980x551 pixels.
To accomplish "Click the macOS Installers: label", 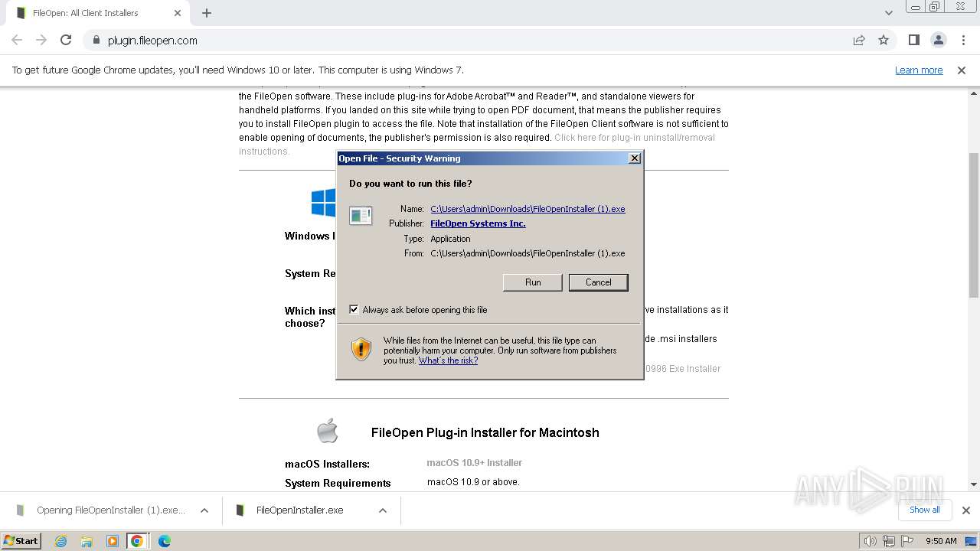I will (x=327, y=464).
